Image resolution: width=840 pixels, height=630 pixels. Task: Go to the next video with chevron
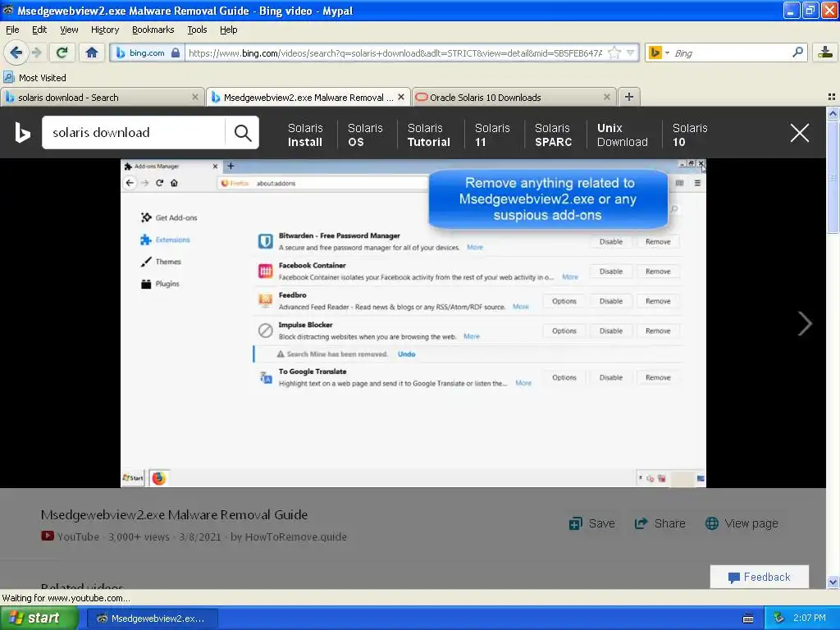click(805, 323)
